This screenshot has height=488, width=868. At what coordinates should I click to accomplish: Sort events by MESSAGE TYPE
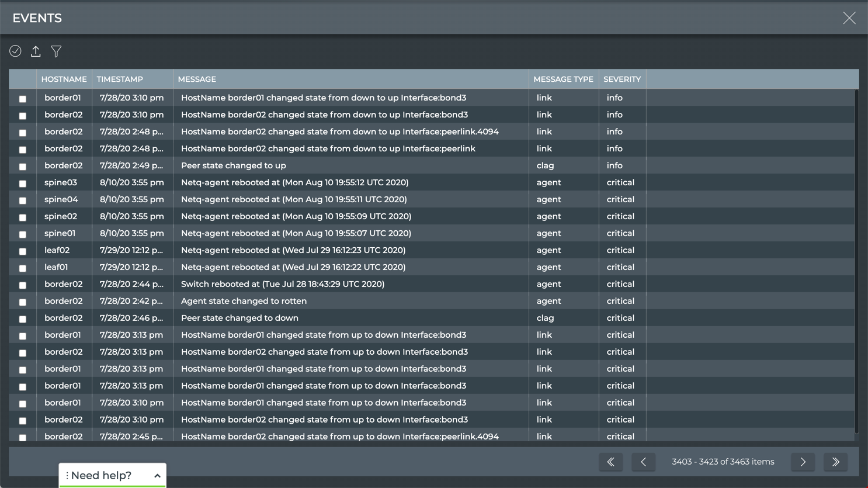tap(563, 79)
